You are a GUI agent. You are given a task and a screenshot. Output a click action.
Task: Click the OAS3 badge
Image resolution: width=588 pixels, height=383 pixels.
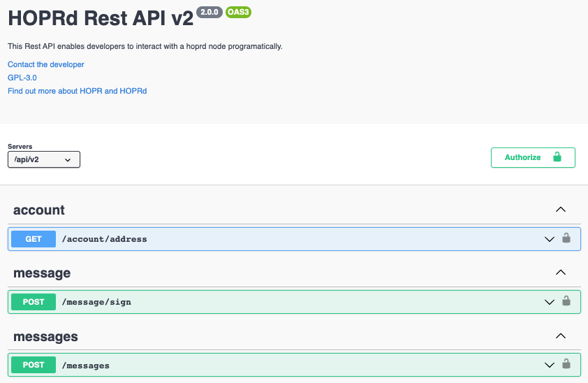(238, 12)
